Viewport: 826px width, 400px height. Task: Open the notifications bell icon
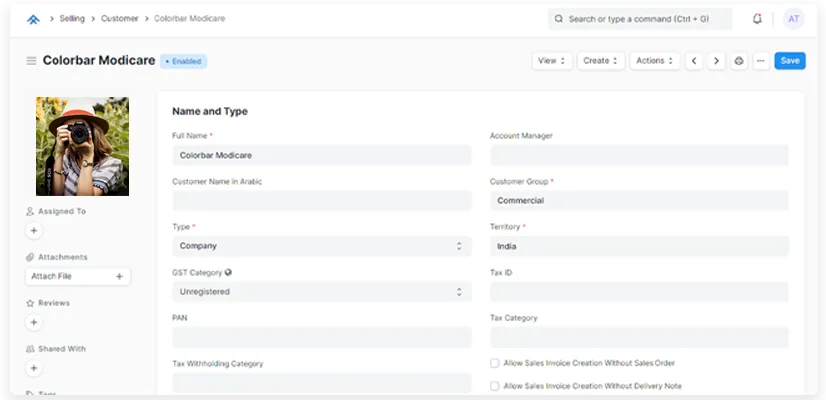point(757,19)
